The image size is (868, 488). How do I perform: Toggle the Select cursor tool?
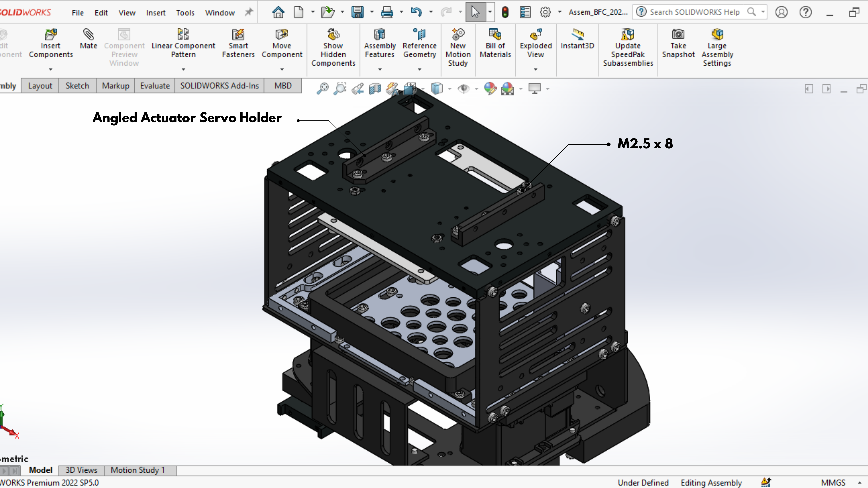click(x=475, y=12)
